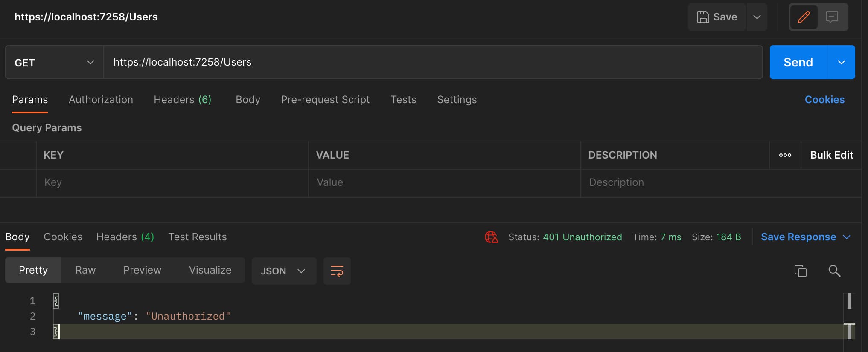Click the red network warning globe icon
The width and height of the screenshot is (868, 352).
pyautogui.click(x=491, y=237)
